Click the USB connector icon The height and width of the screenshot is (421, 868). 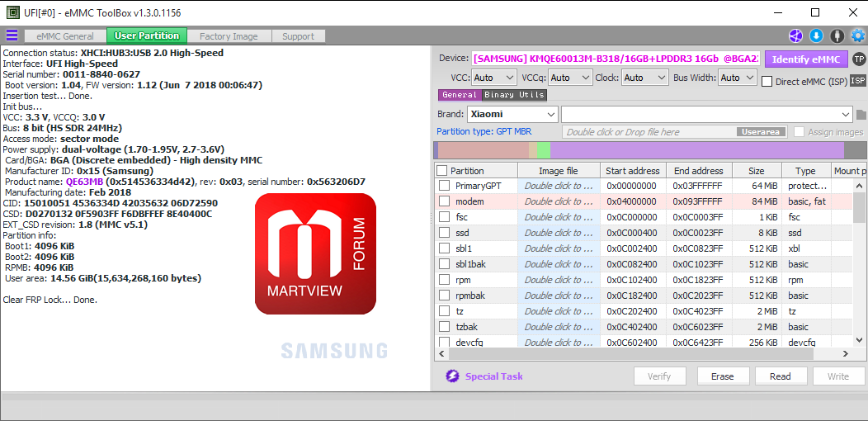click(x=837, y=36)
